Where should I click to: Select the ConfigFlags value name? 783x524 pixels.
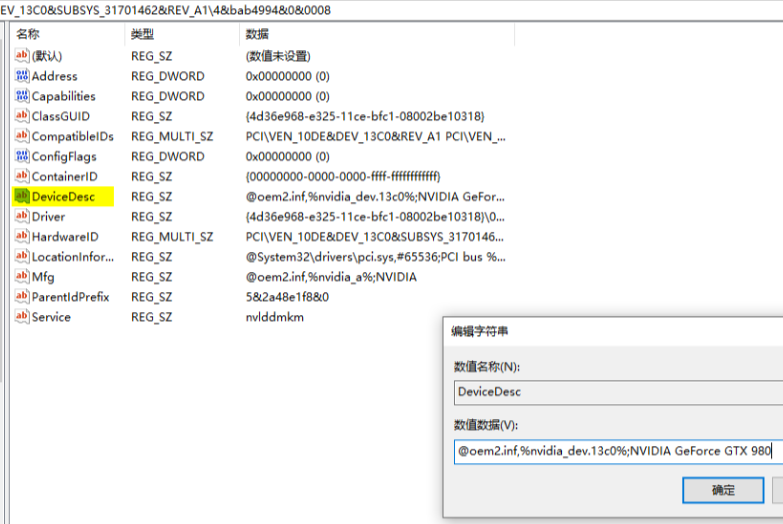pos(64,156)
